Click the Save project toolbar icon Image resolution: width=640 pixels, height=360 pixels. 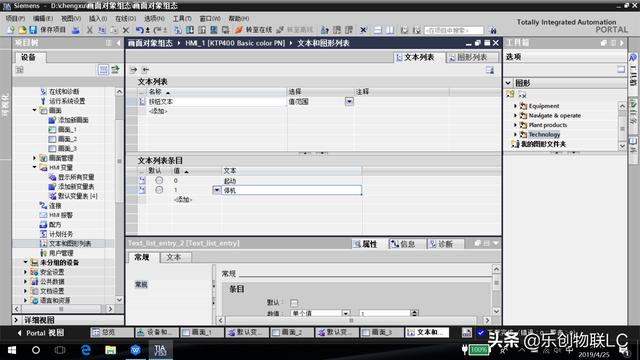(33, 30)
